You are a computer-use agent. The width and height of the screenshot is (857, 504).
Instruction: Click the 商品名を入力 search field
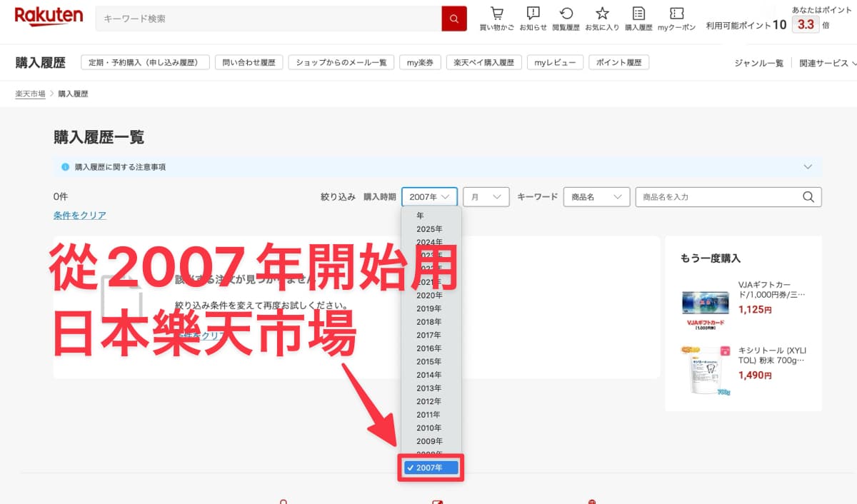point(716,197)
